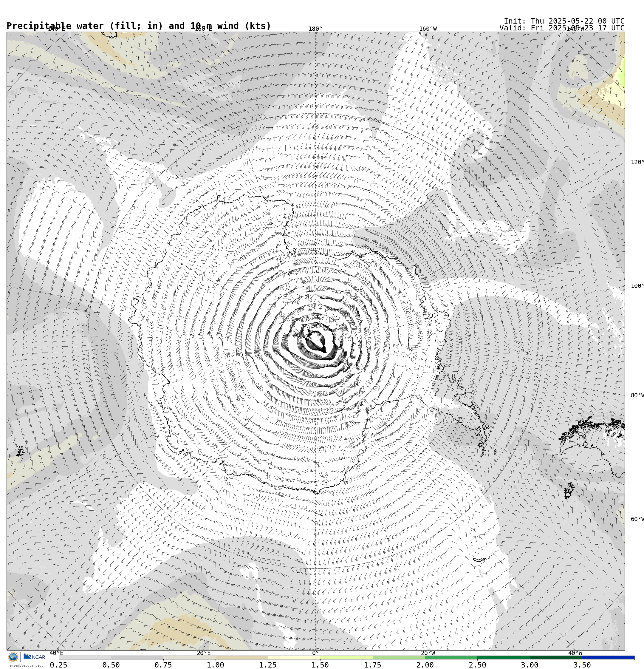The width and height of the screenshot is (644, 669).
Task: Pick the darkest green 3.00–3.50 colorbar swatch
Action: point(556,657)
